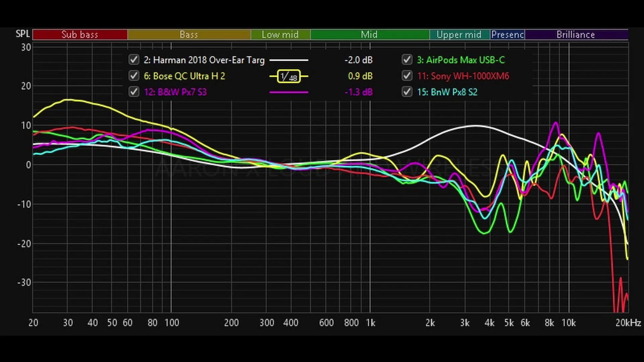Select the magenta B&W Px7 S3 line sample
Viewport: 644px width, 362px height.
tap(289, 92)
